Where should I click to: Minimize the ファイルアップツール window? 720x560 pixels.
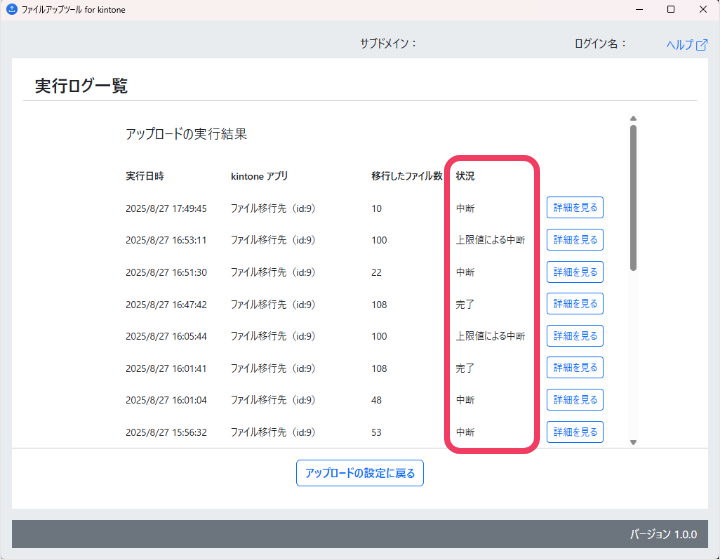[639, 9]
